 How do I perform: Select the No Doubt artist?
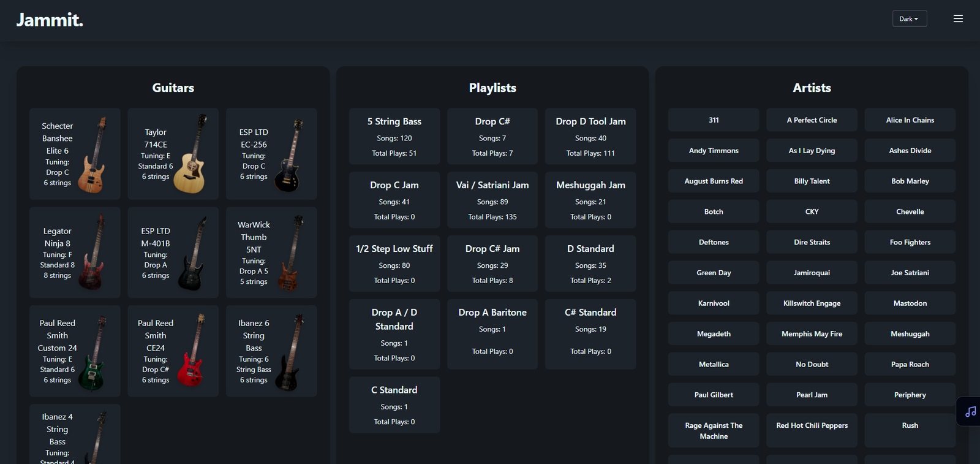[812, 364]
